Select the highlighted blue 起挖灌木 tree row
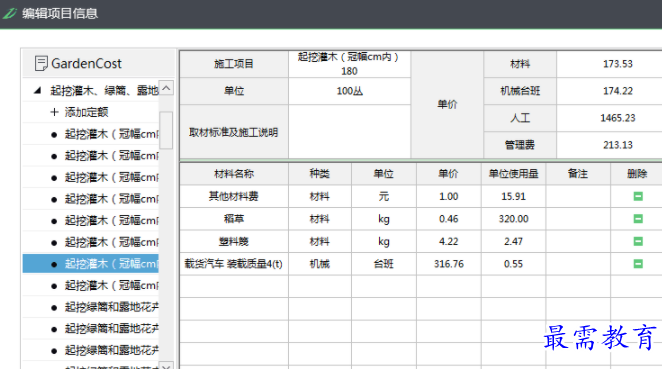 pos(91,264)
